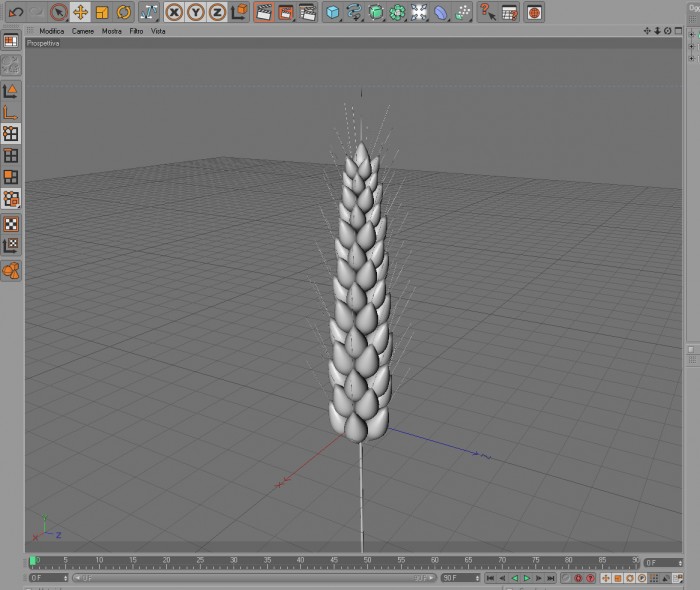Toggle Z axis lock
The height and width of the screenshot is (590, 700).
point(217,12)
